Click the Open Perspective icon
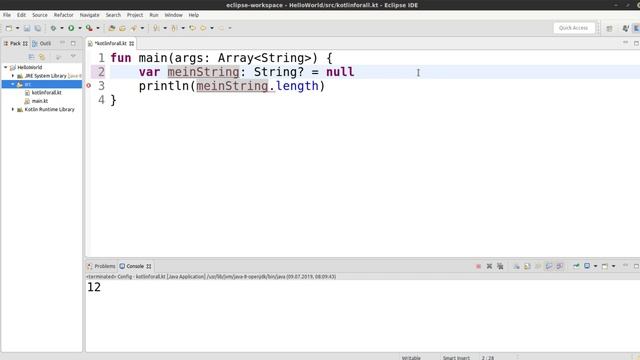 click(x=609, y=28)
